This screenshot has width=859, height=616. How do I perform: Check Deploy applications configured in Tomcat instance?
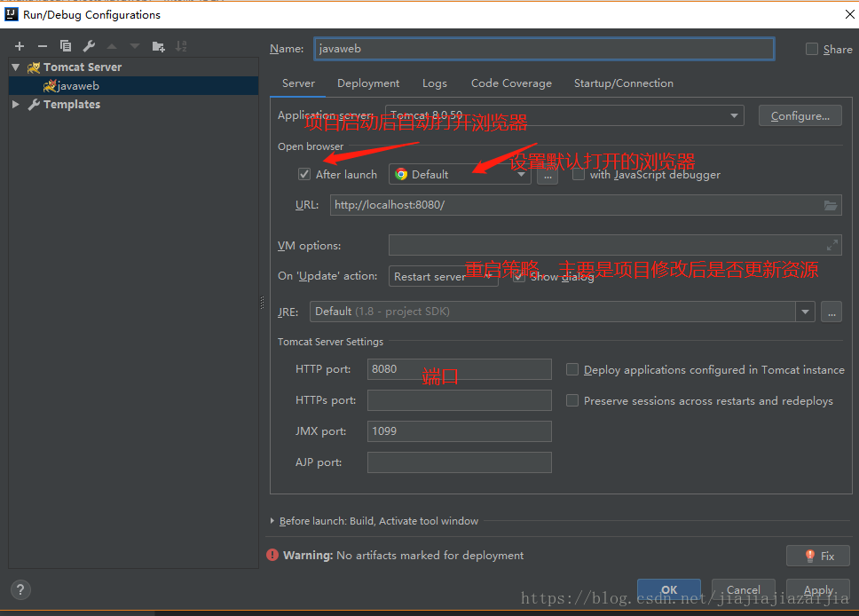point(572,369)
